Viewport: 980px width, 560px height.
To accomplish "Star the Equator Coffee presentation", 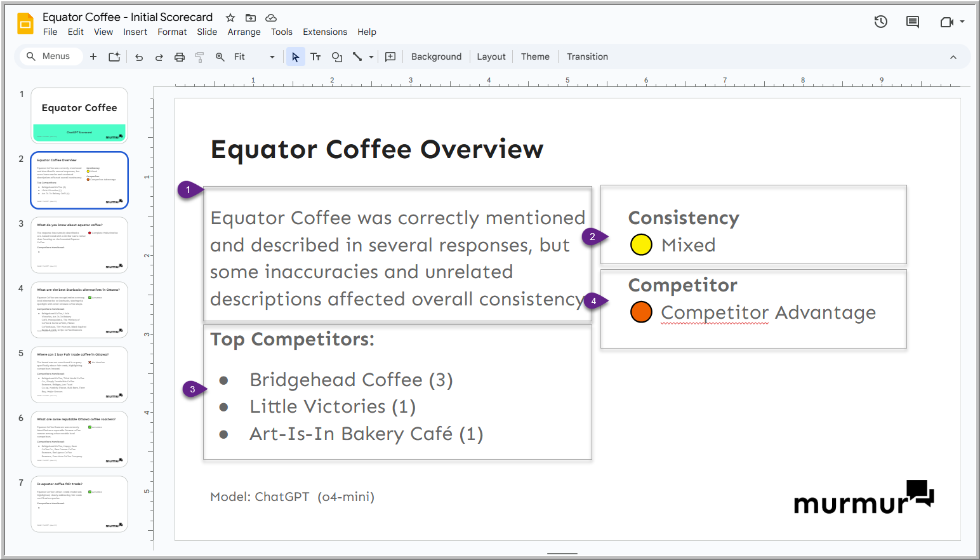I will coord(230,18).
